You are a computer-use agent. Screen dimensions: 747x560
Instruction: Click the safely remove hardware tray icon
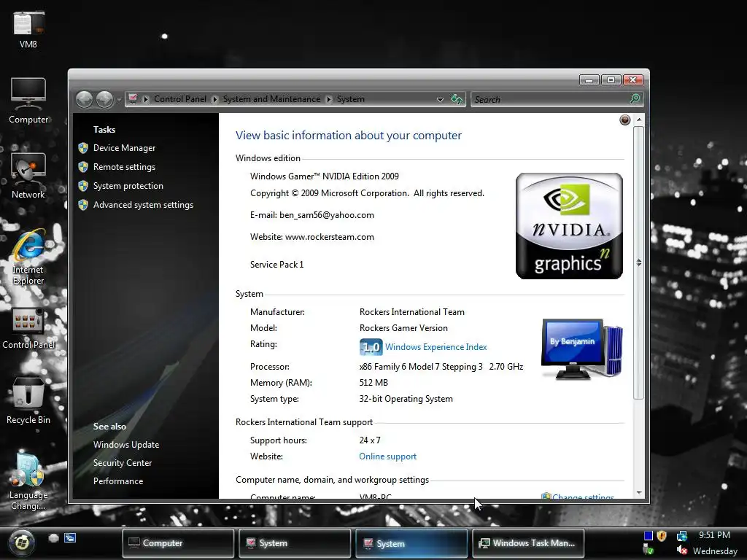click(x=648, y=551)
